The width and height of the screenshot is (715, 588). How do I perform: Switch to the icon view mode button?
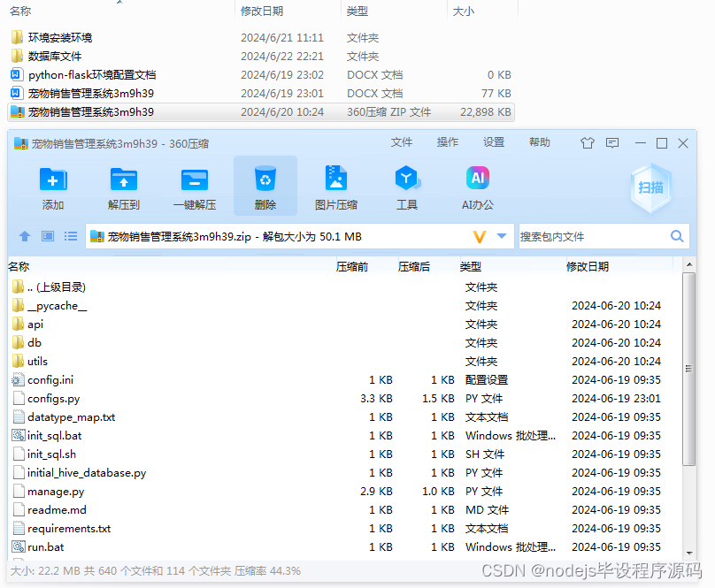coord(48,236)
